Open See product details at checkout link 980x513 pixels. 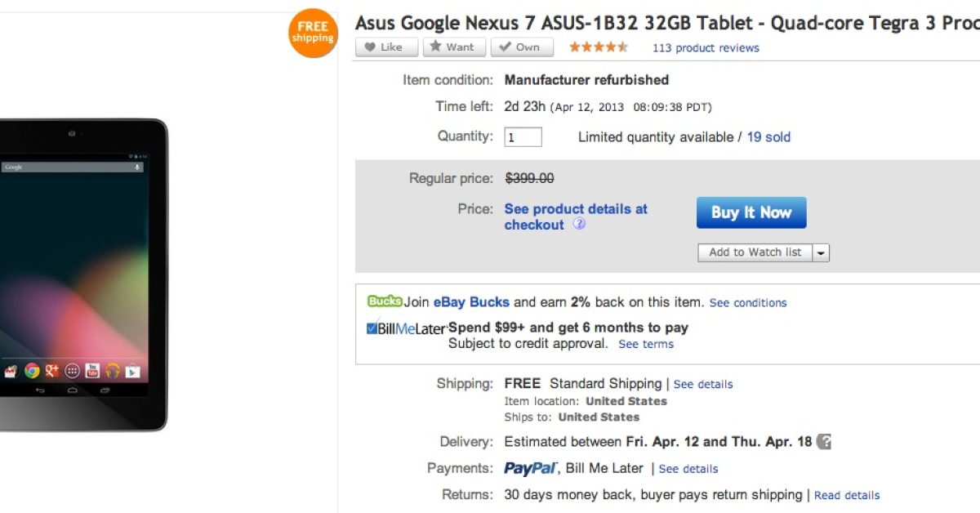(575, 216)
